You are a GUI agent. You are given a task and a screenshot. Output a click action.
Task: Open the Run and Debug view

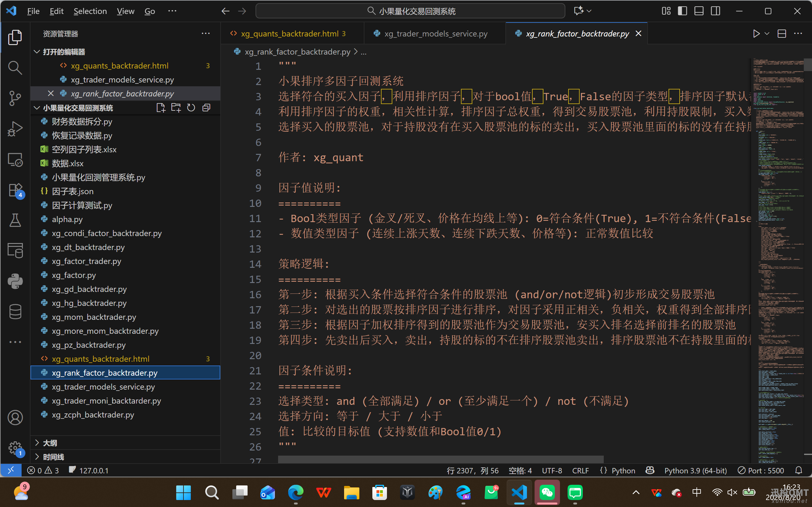click(15, 129)
